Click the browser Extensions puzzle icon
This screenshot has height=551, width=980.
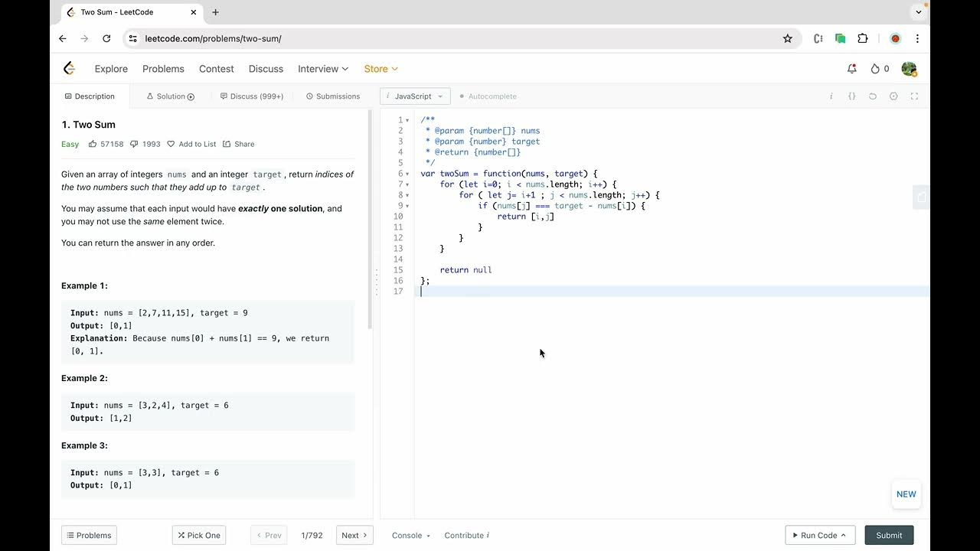click(863, 38)
